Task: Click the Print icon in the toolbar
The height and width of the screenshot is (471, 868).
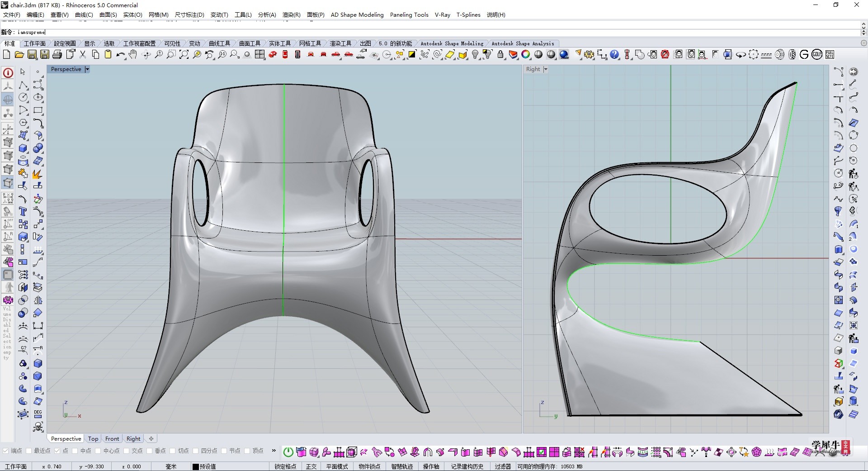Action: click(x=57, y=55)
